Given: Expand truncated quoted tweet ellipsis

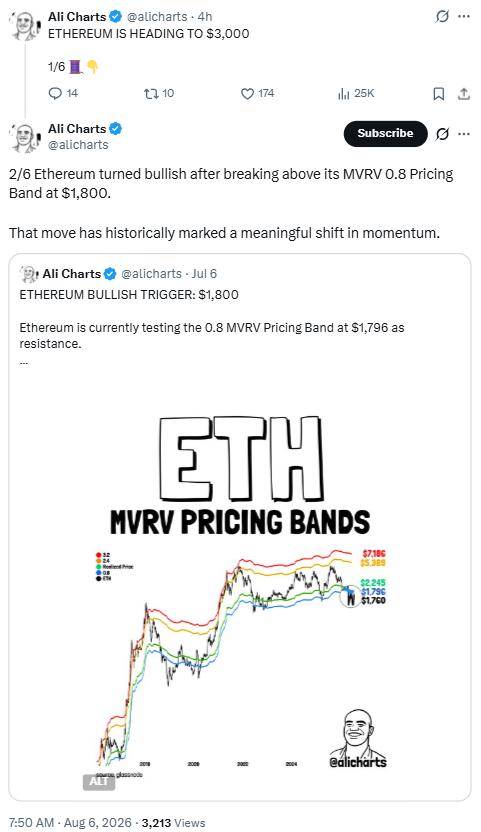Looking at the screenshot, I should [x=23, y=363].
